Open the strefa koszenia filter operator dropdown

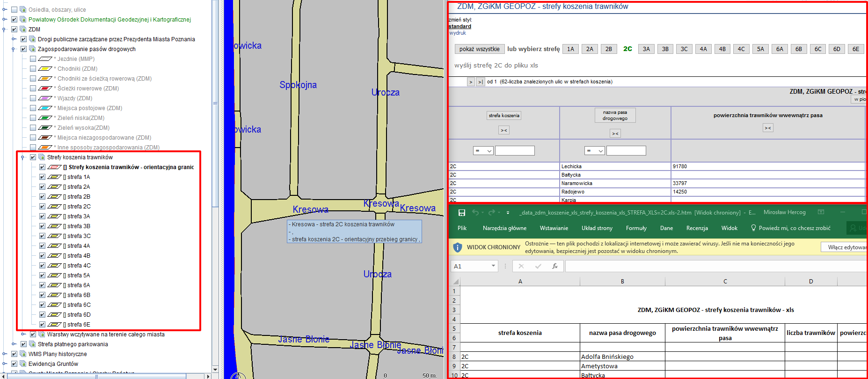click(x=483, y=151)
